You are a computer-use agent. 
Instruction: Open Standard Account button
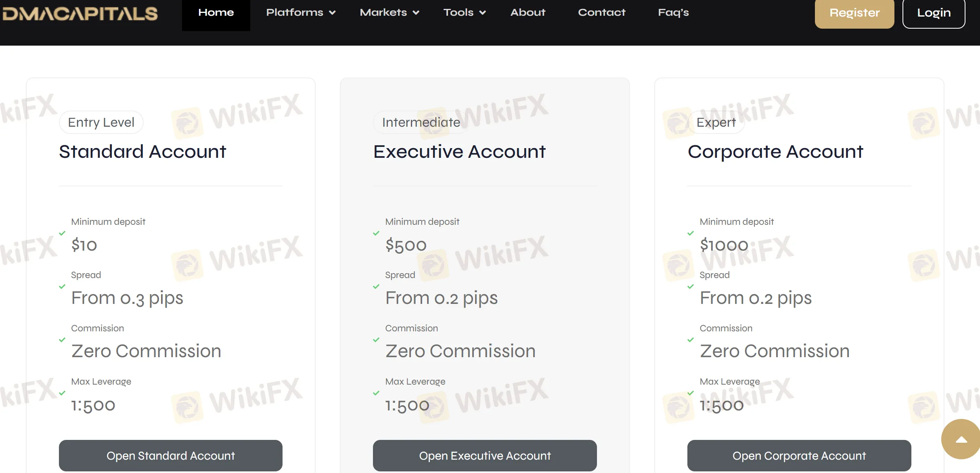(x=170, y=456)
